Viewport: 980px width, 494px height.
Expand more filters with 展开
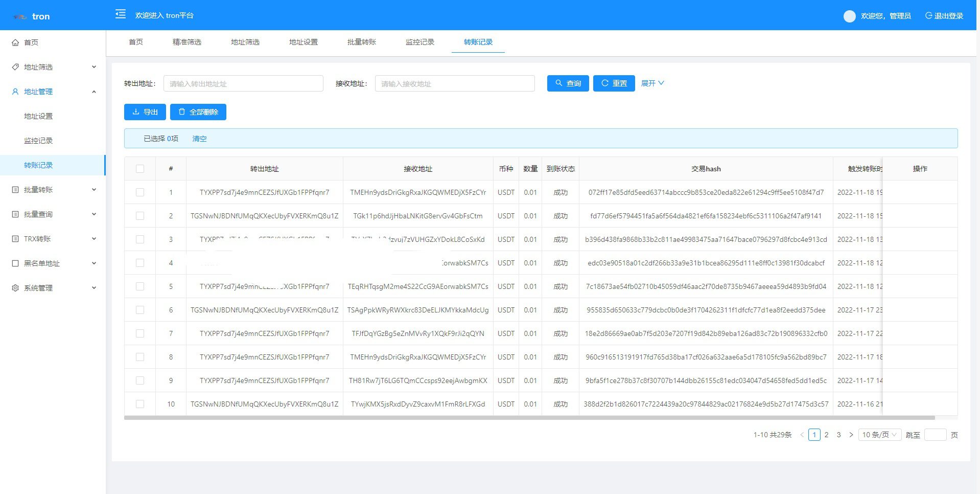[652, 83]
